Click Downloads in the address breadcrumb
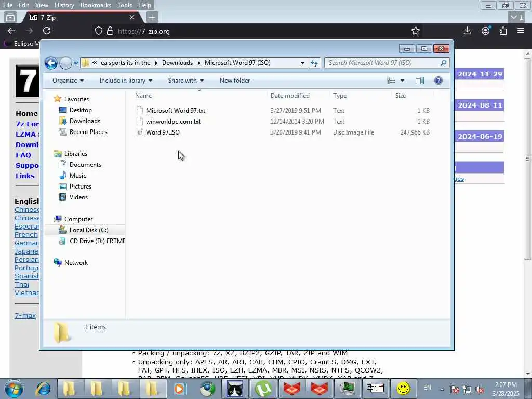 [x=177, y=63]
